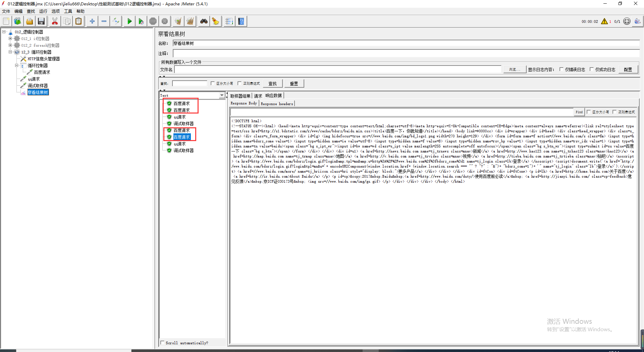Tick the 仅成功日志 checkbox
The image size is (644, 352).
tap(591, 70)
